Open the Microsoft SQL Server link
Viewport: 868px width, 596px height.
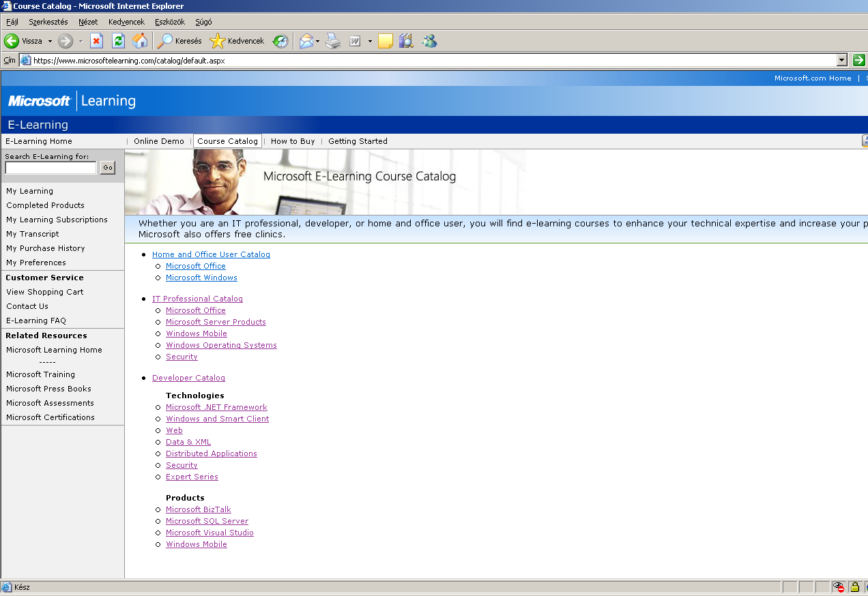207,521
